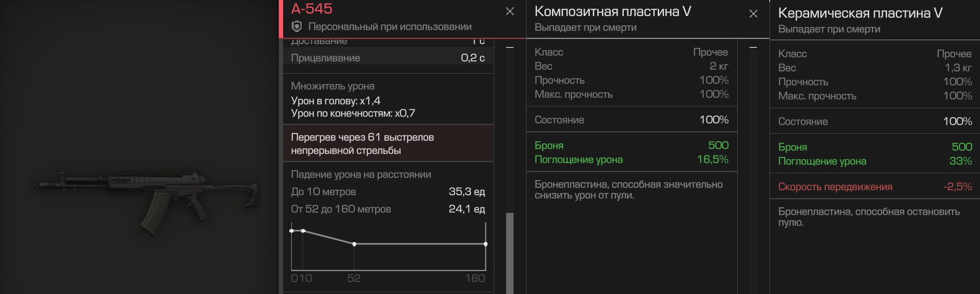
Task: Select the A-545 title text
Action: pos(312,9)
